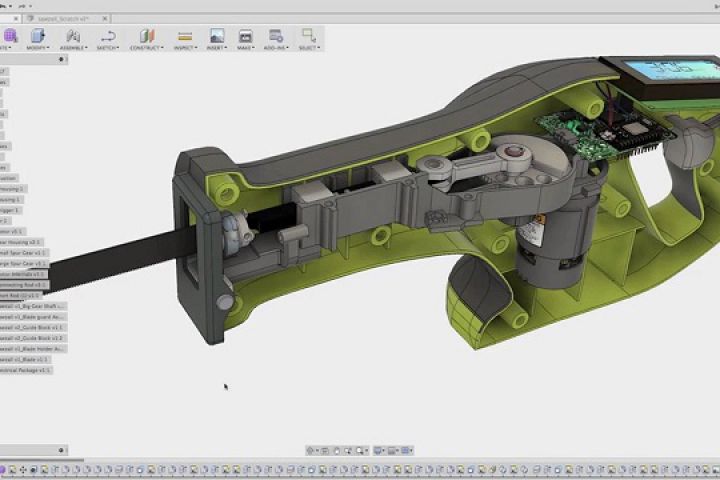This screenshot has width=720, height=480.
Task: Expand the CONSTRUCT dropdown label
Action: point(148,48)
